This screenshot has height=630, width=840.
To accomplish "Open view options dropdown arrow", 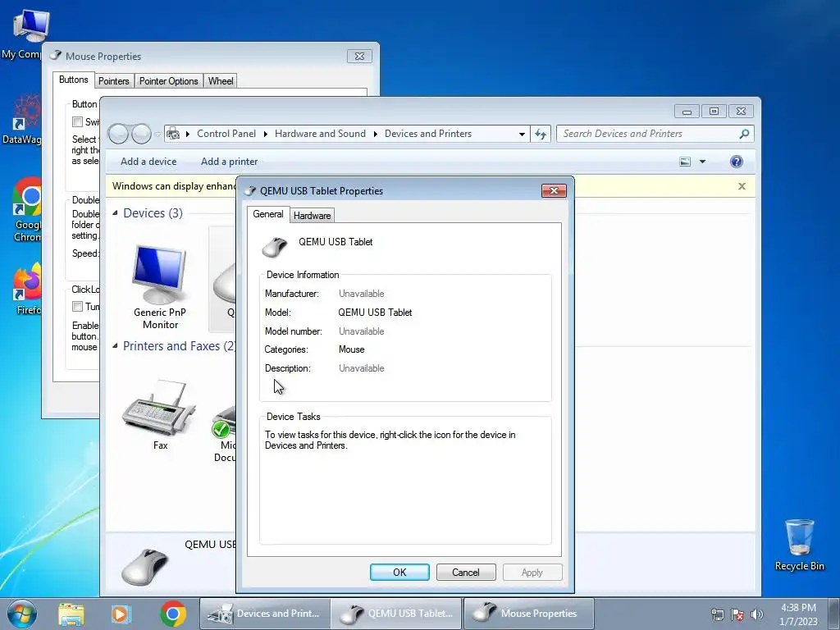I will point(702,162).
